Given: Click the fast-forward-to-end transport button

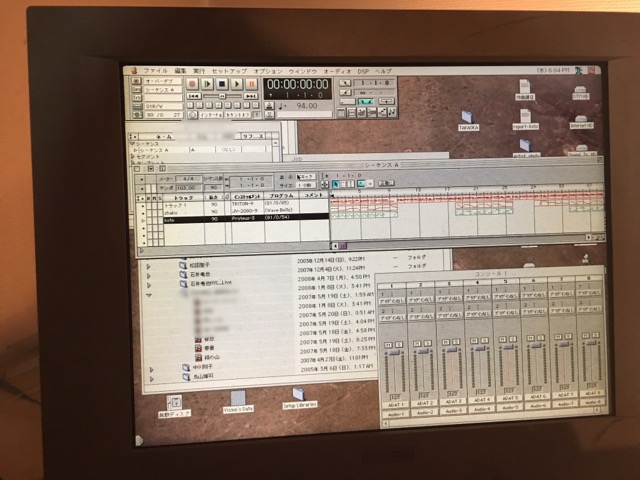Looking at the screenshot, I should point(250,96).
